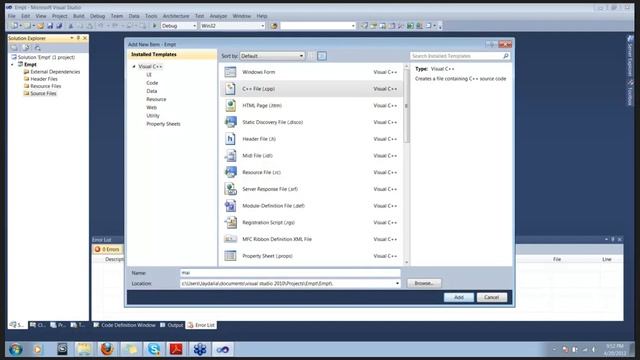Select the UI template category
640x360 pixels.
[149, 75]
